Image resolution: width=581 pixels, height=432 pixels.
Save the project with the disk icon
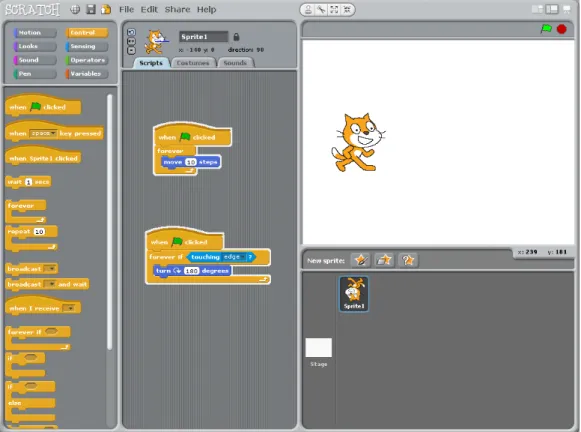click(x=91, y=10)
